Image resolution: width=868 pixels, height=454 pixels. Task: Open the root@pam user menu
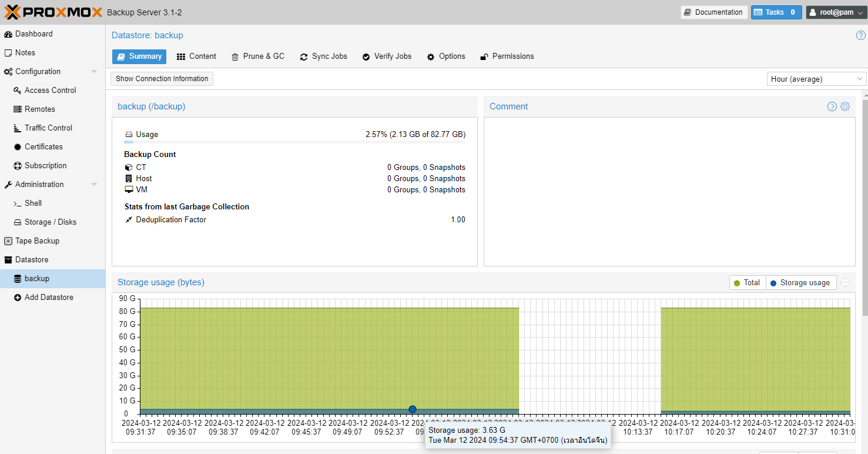pyautogui.click(x=836, y=12)
